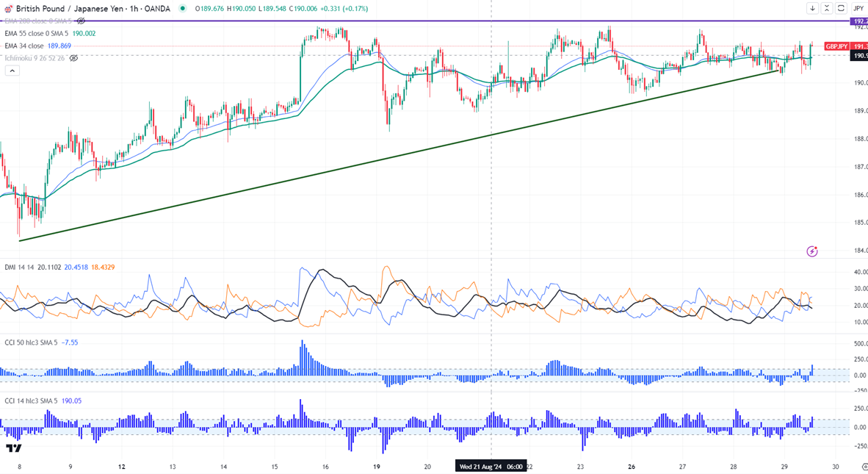Click the 188.0 level on price scale
The height and width of the screenshot is (474, 868).
pos(860,139)
